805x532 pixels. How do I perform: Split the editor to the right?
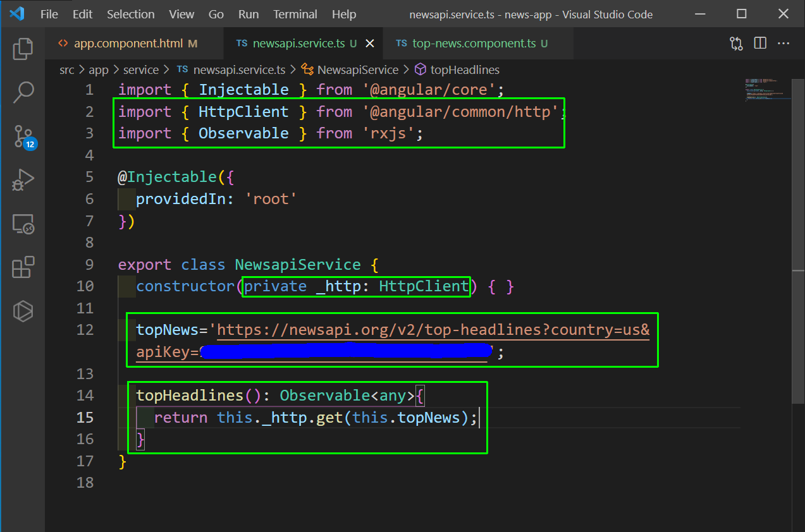click(760, 44)
